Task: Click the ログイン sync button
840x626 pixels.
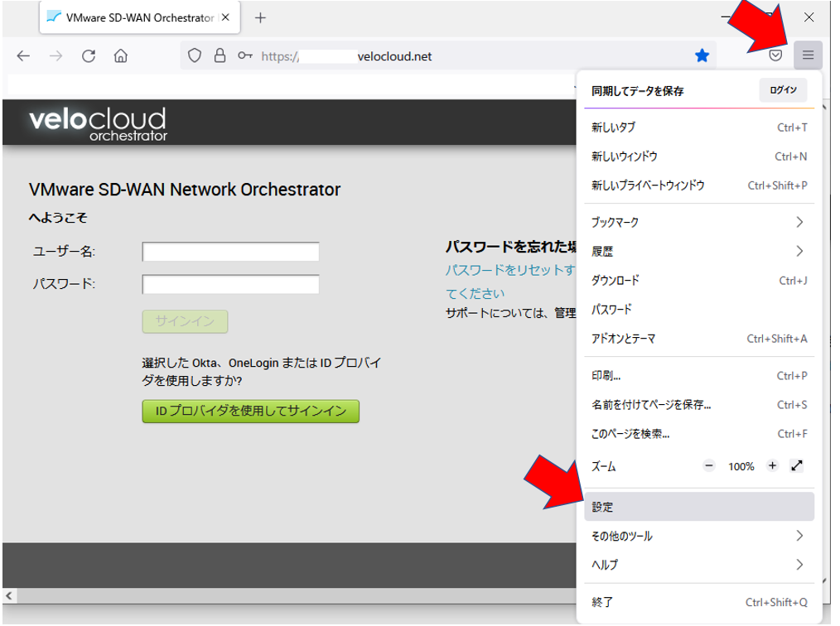Action: pyautogui.click(x=783, y=90)
